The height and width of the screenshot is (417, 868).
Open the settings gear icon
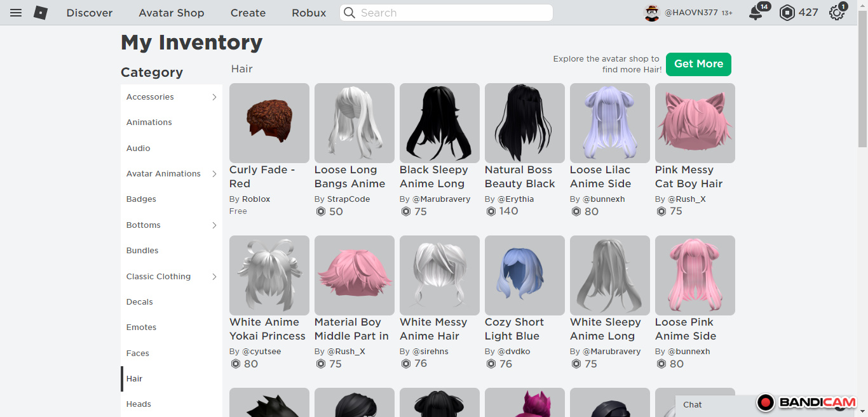click(x=837, y=13)
